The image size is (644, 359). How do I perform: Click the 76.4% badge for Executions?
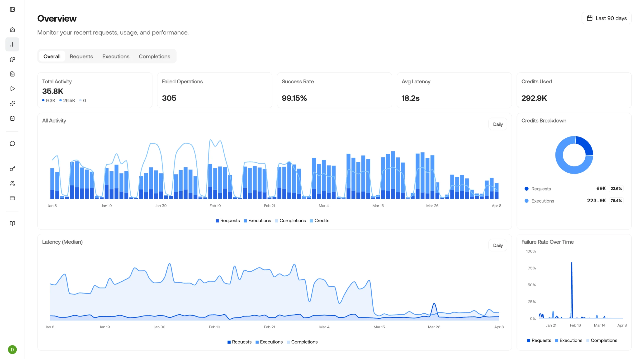pos(616,201)
